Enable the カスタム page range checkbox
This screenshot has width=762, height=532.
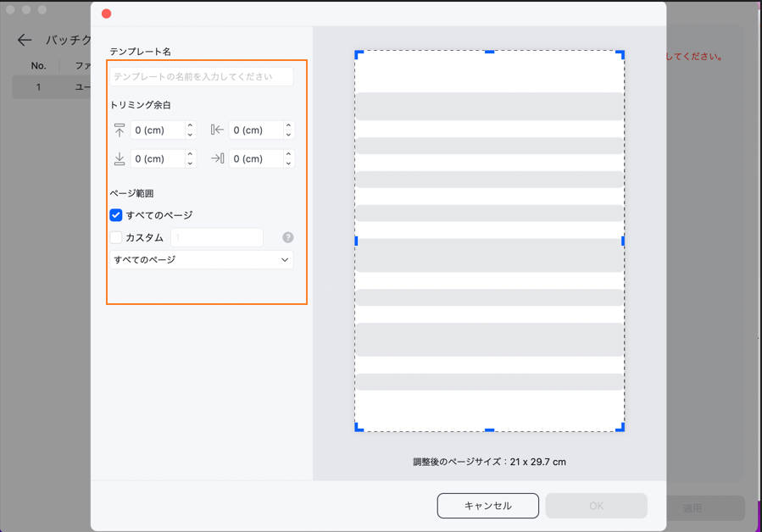[x=116, y=238]
